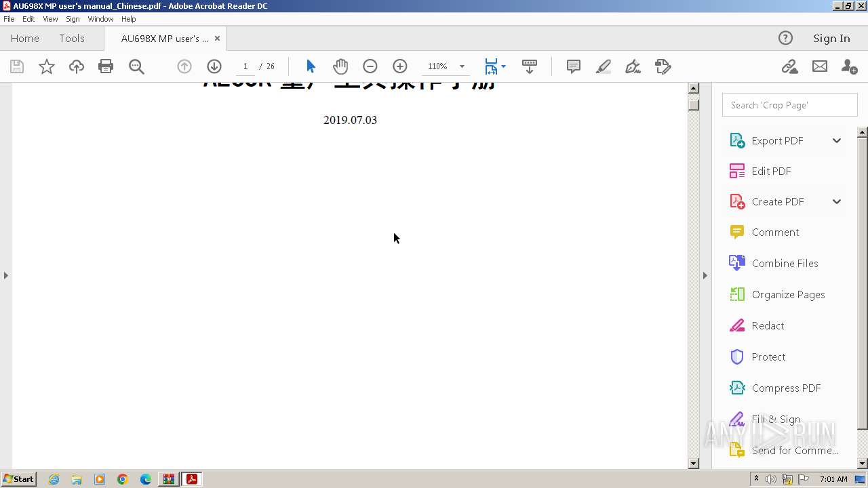This screenshot has height=488, width=868.
Task: Open the Combine Files tool
Action: (785, 263)
